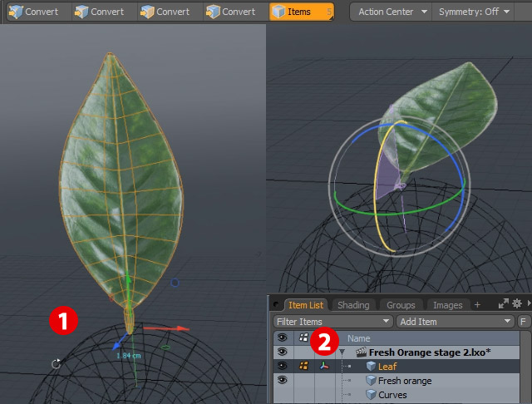The width and height of the screenshot is (532, 404).
Task: Activate the Items selection mode button
Action: click(302, 12)
